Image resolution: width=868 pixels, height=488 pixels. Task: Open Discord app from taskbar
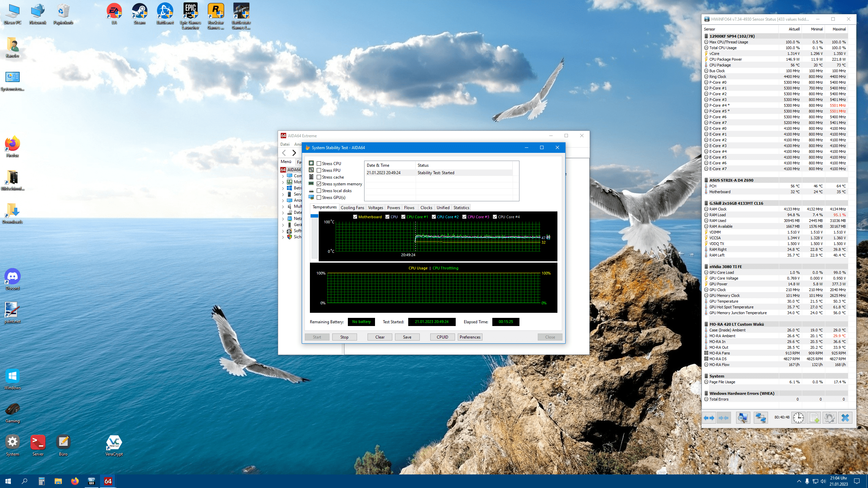coord(12,277)
